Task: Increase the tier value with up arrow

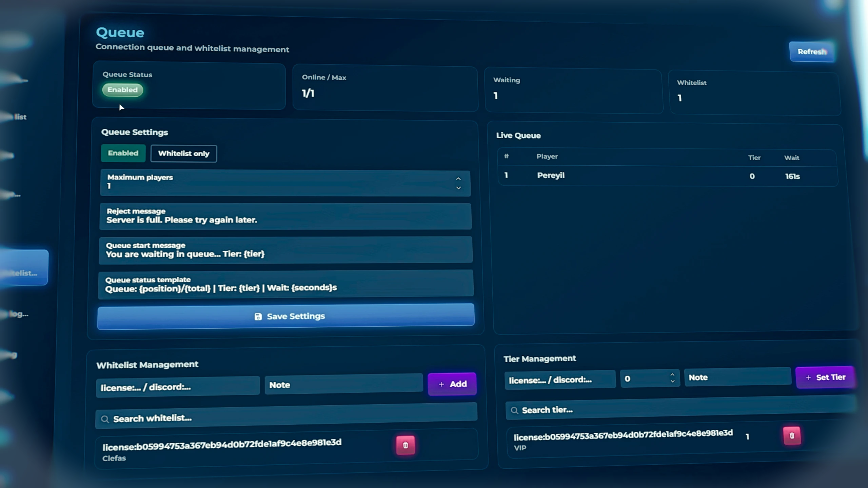Action: tap(672, 374)
